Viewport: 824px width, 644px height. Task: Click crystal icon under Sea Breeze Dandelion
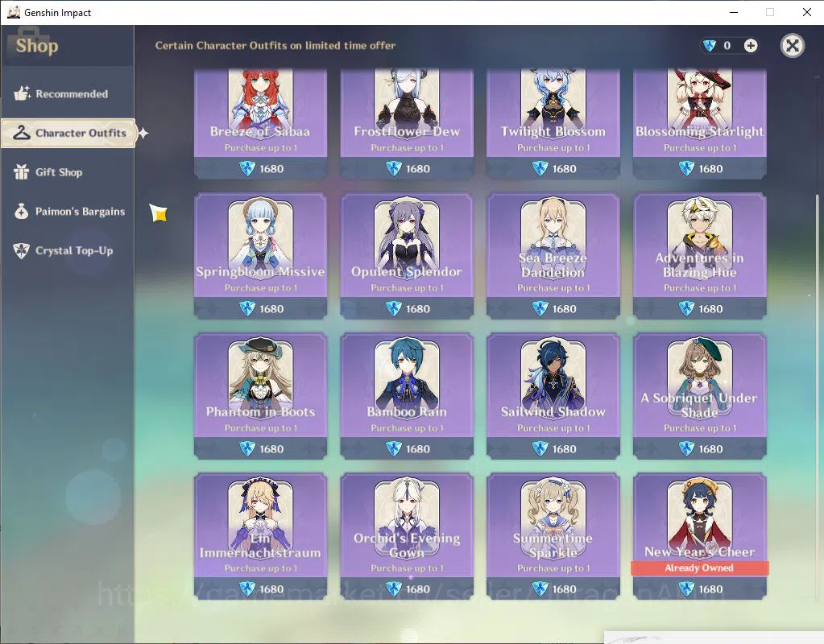[x=540, y=309]
